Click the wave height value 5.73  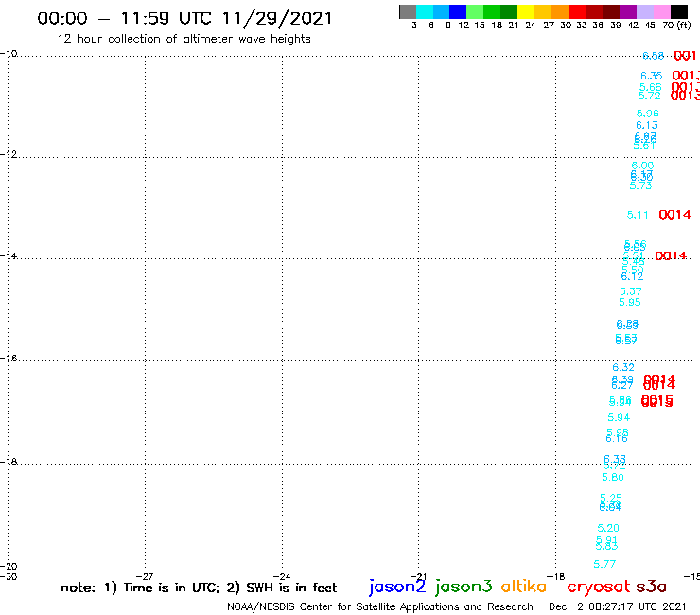tap(640, 185)
